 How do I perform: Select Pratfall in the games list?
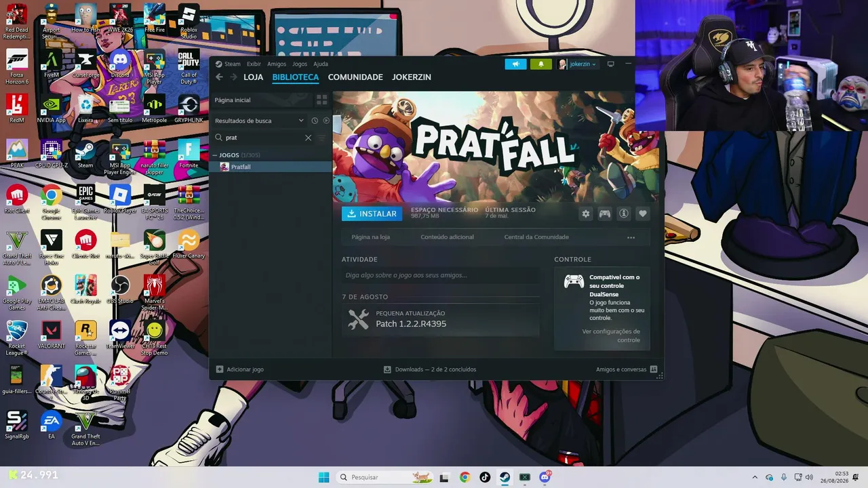pyautogui.click(x=271, y=167)
